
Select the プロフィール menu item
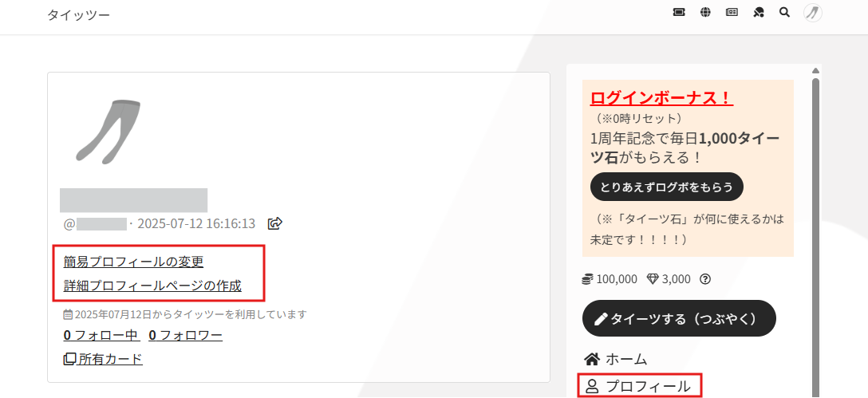639,386
